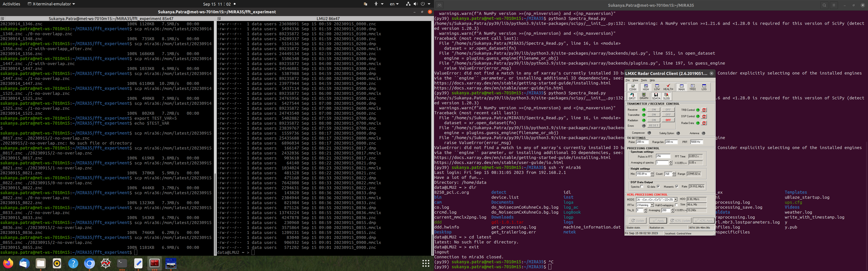The height and width of the screenshot is (271, 868).
Task: Open the X-terminal-emulator application menu dropdown
Action: click(x=51, y=4)
